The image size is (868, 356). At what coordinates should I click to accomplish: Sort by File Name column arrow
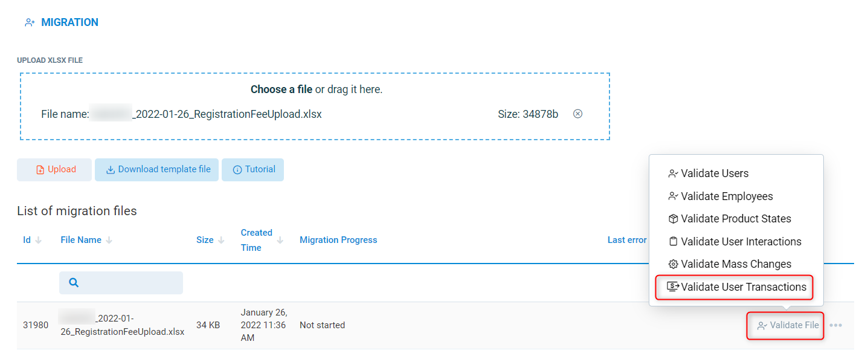(x=109, y=240)
